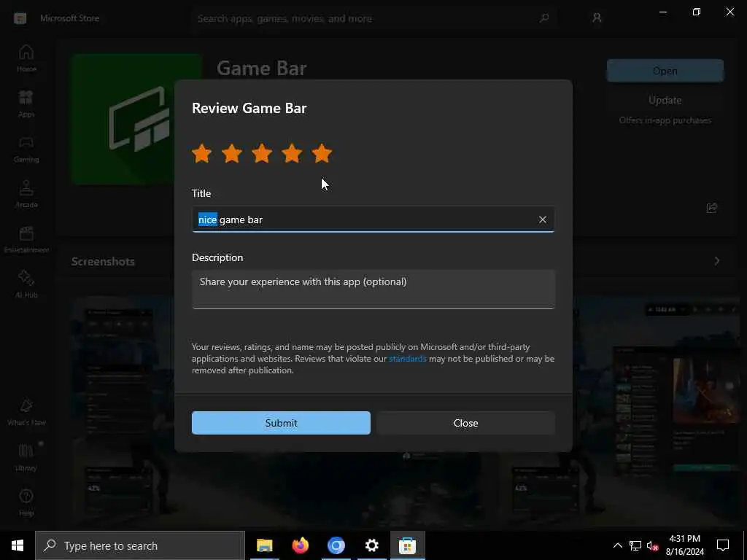Open Settings gear from the taskbar
747x560 pixels.
371,545
